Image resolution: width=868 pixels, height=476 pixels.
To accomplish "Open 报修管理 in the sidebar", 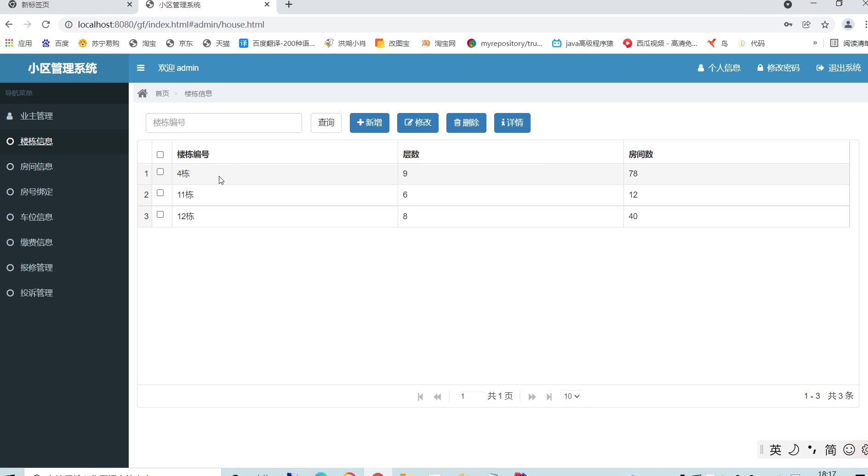I will (x=64, y=268).
